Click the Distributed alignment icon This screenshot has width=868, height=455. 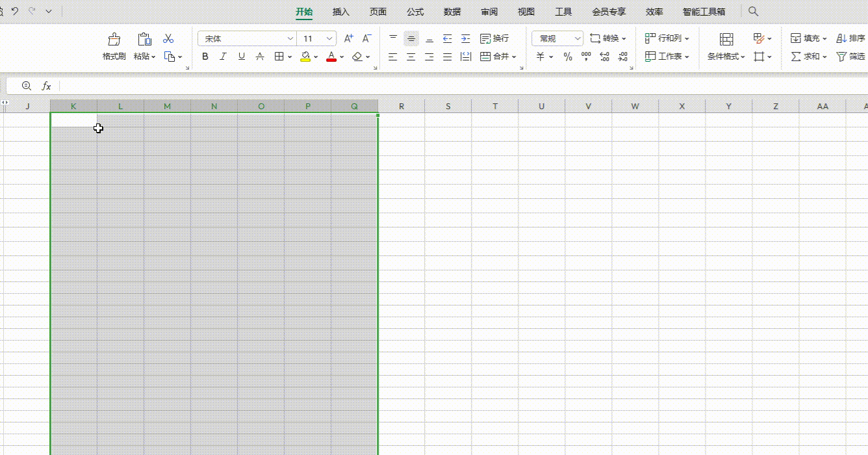click(466, 57)
